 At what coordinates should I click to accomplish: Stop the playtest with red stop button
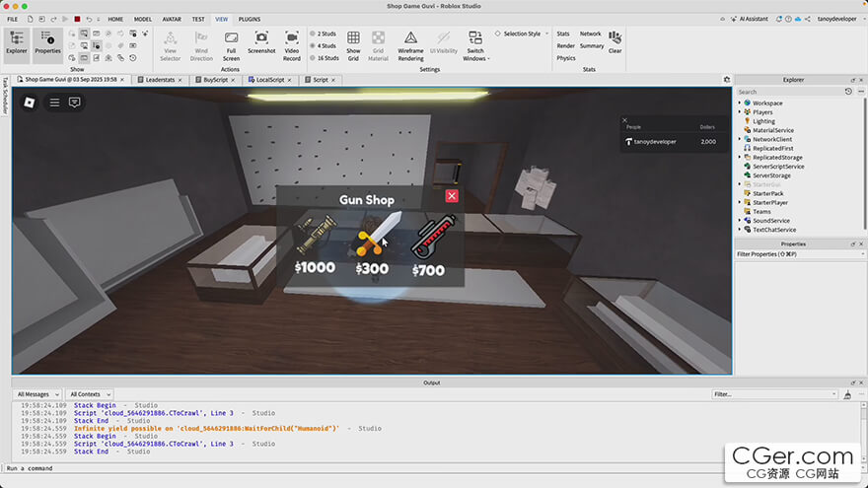77,19
